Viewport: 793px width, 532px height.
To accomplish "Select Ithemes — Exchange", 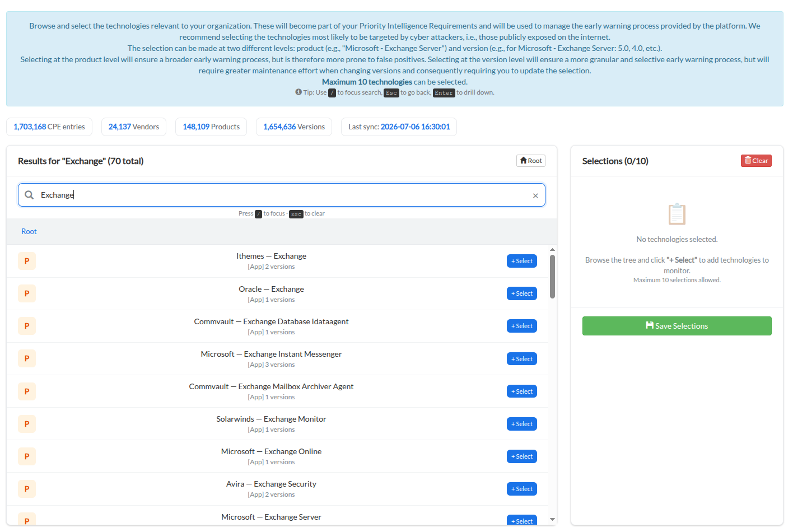I will [x=522, y=261].
